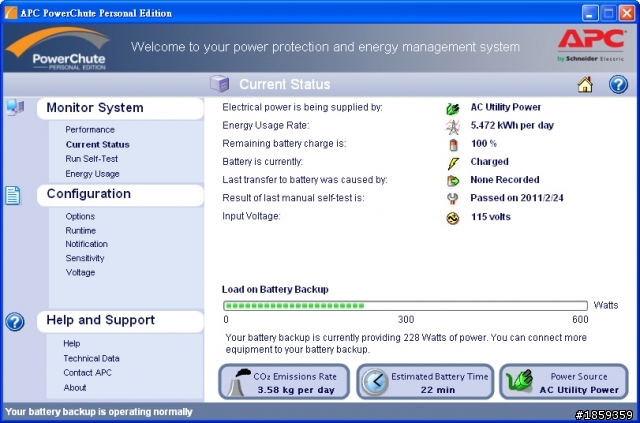Click the APC by Schneider Electric logo
The image size is (640, 423).
point(591,45)
